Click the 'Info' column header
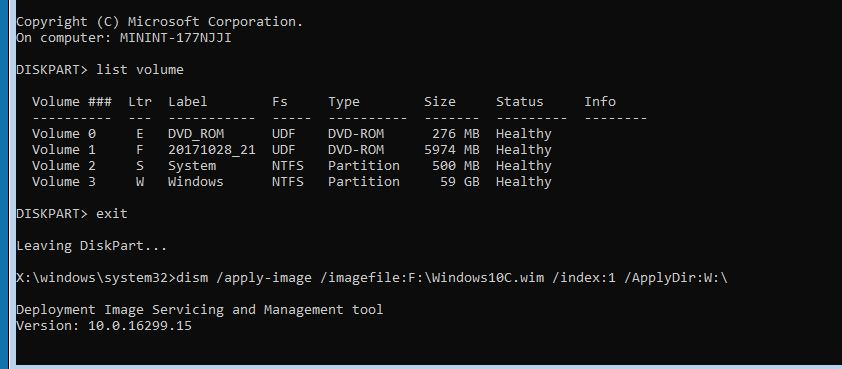842x369 pixels. click(x=600, y=102)
